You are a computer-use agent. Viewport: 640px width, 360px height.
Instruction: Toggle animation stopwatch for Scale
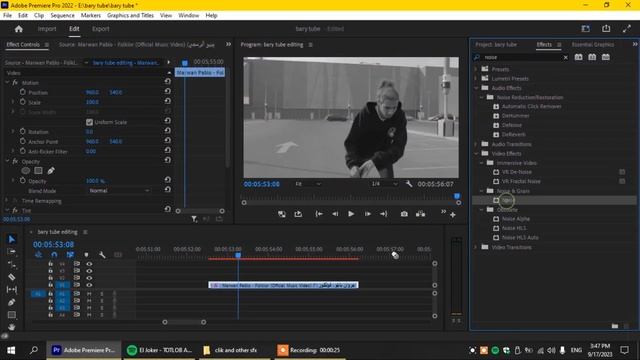click(22, 102)
